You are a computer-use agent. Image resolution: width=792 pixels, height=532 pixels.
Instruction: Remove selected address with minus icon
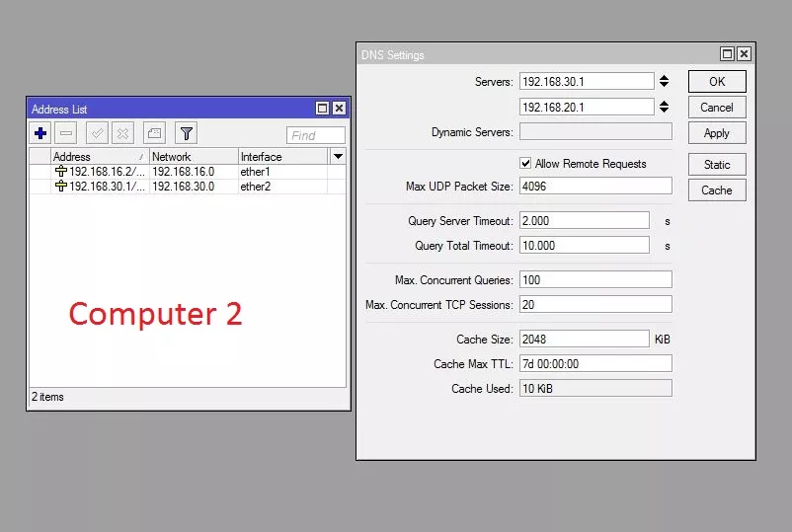coord(66,134)
